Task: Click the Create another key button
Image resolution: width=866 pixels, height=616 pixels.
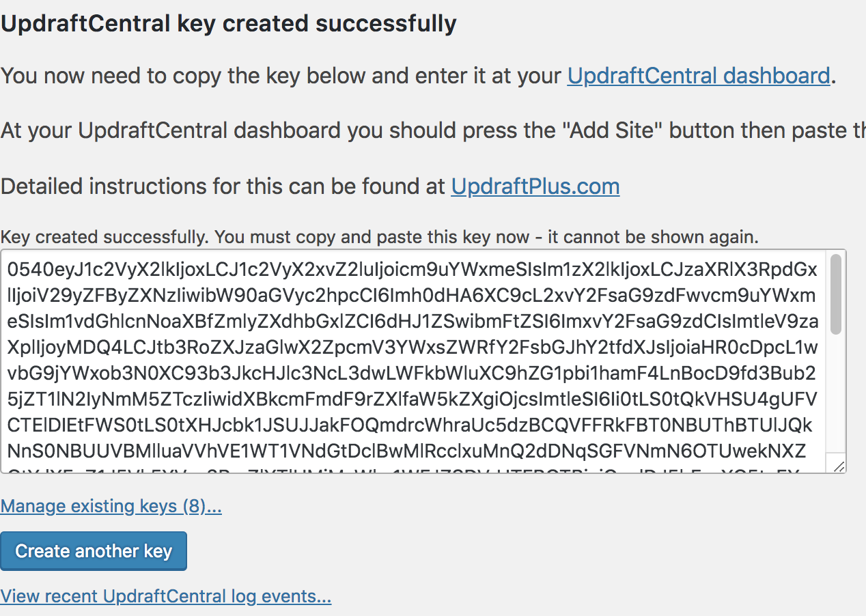Action: coord(94,551)
